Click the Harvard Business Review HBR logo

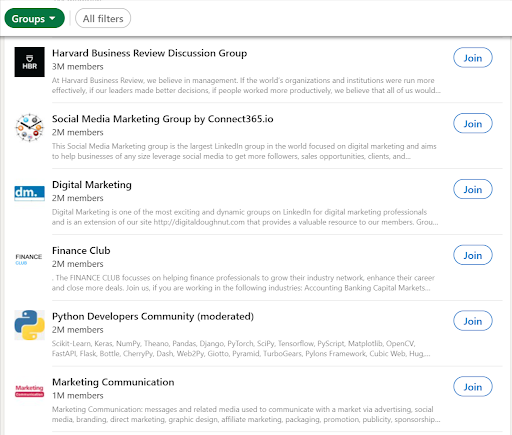pyautogui.click(x=29, y=62)
